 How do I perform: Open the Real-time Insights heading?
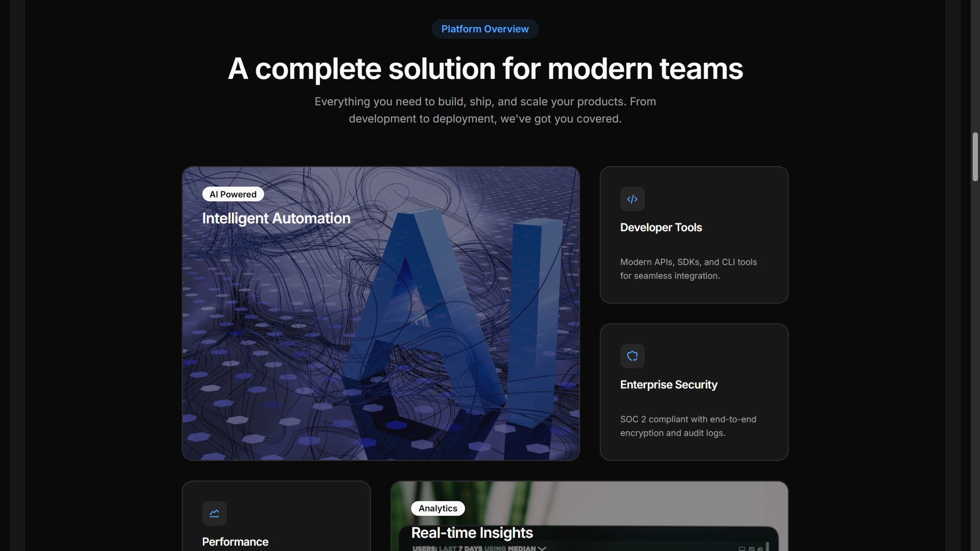[471, 533]
